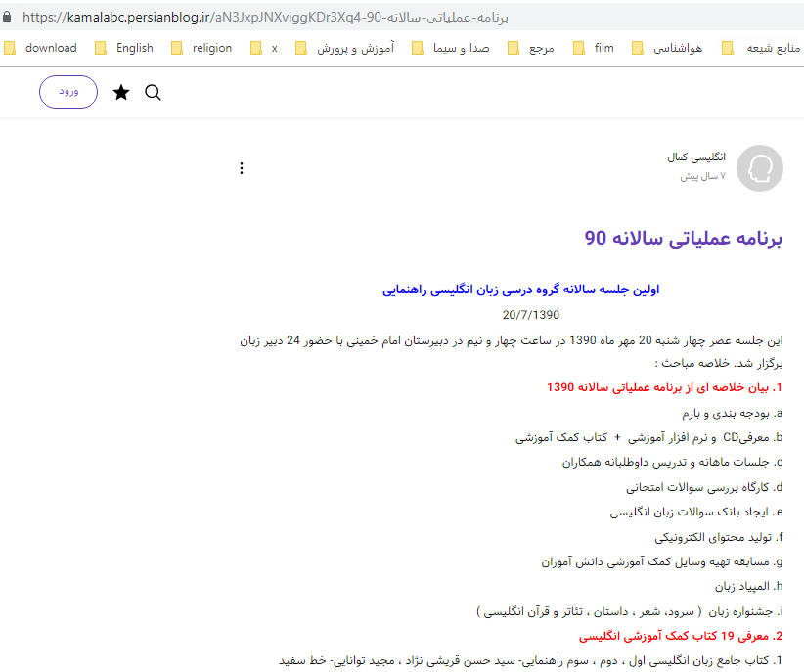Open the x bookmarks folder

pos(263,48)
